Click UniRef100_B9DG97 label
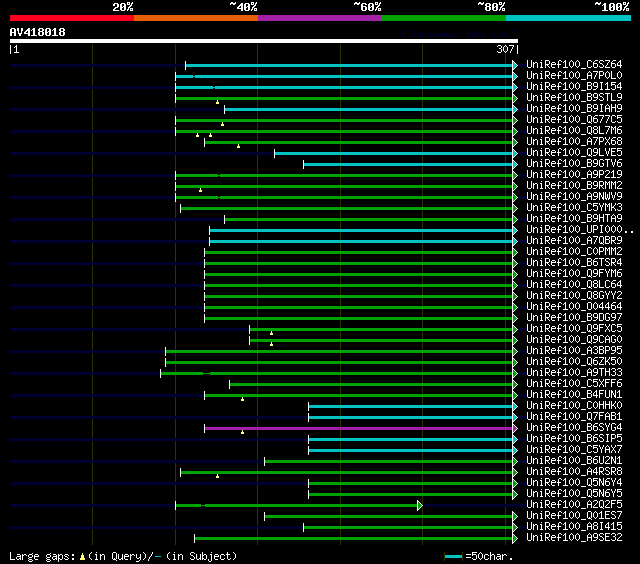This screenshot has height=564, width=640. point(574,318)
